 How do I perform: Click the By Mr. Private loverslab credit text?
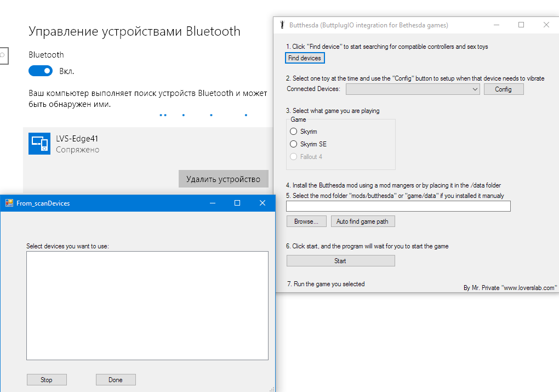[x=510, y=288]
